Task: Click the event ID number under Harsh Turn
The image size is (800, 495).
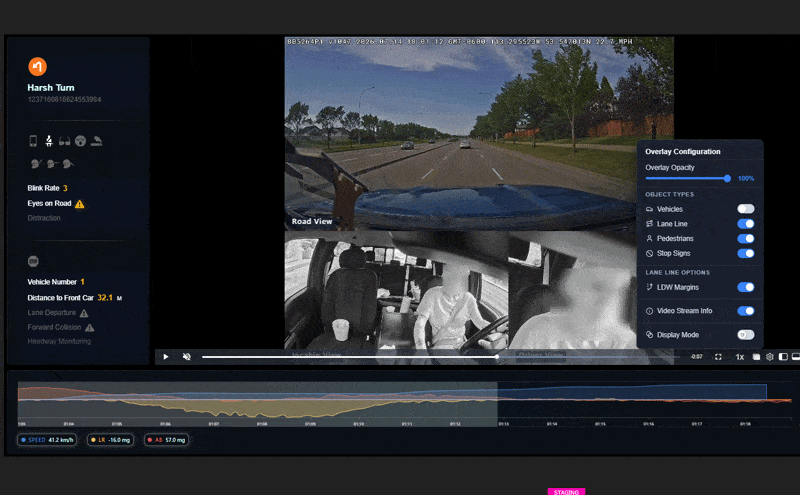Action: (x=64, y=100)
